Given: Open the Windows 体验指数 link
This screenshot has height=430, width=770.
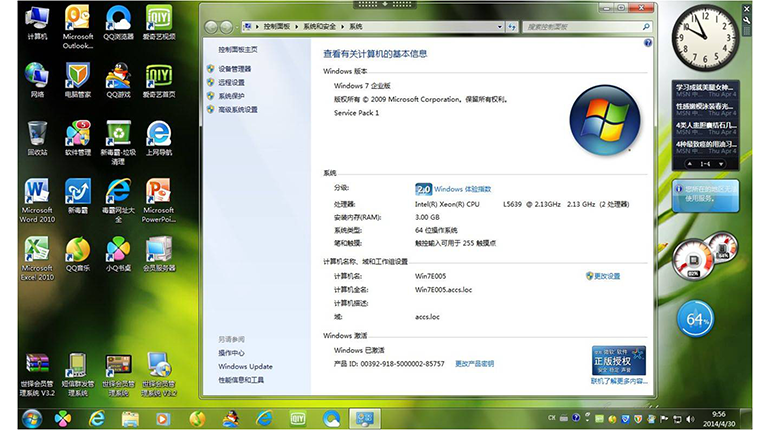Looking at the screenshot, I should tap(462, 189).
